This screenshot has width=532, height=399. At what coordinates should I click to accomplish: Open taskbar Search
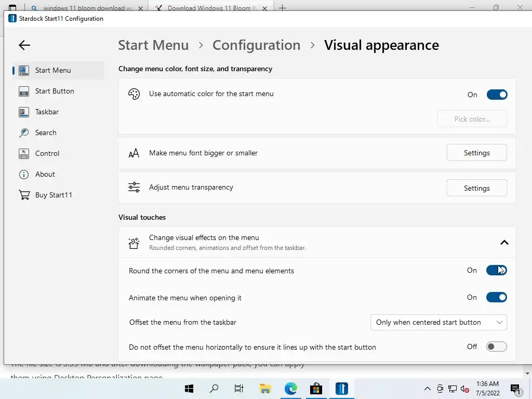214,389
